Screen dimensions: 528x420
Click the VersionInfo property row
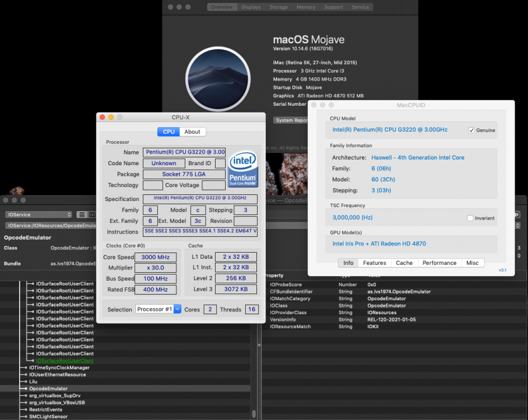coord(395,320)
